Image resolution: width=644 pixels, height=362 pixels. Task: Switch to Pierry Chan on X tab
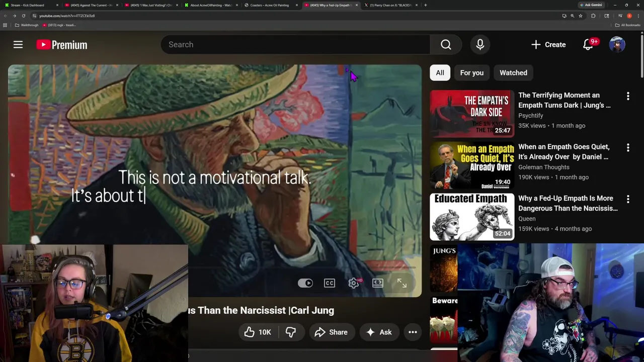pos(391,5)
